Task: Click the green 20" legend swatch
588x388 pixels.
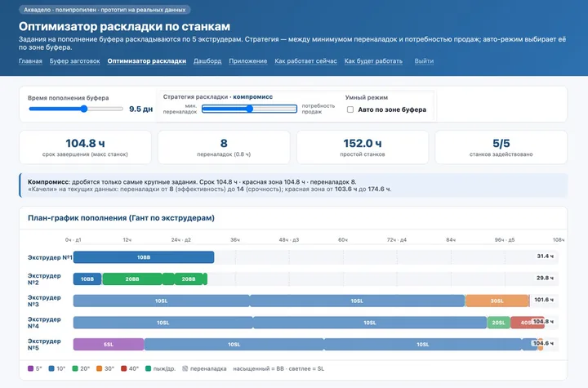Action: 75,368
